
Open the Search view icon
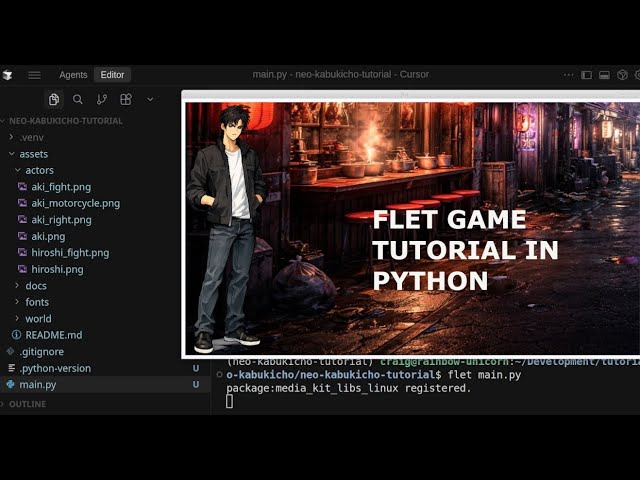coord(78,99)
